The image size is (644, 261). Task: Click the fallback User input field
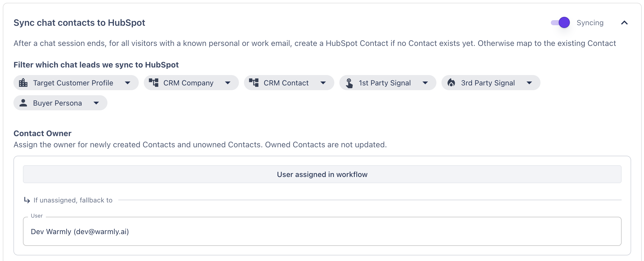click(322, 231)
